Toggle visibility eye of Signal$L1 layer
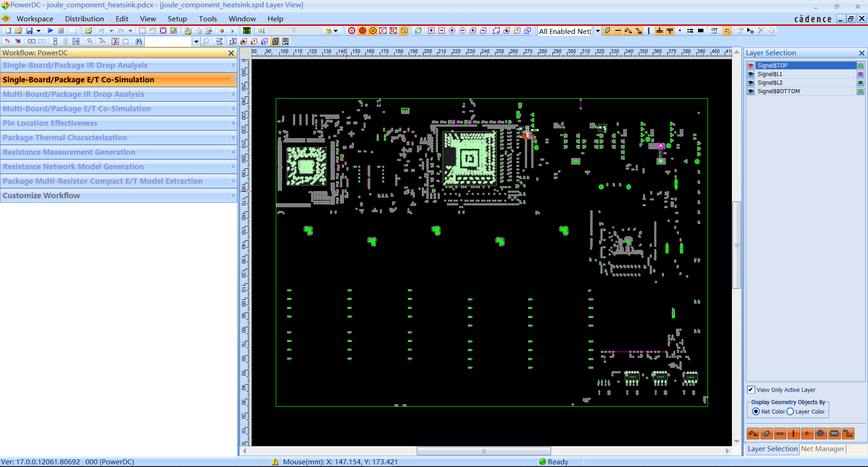This screenshot has height=467, width=868. [x=751, y=74]
